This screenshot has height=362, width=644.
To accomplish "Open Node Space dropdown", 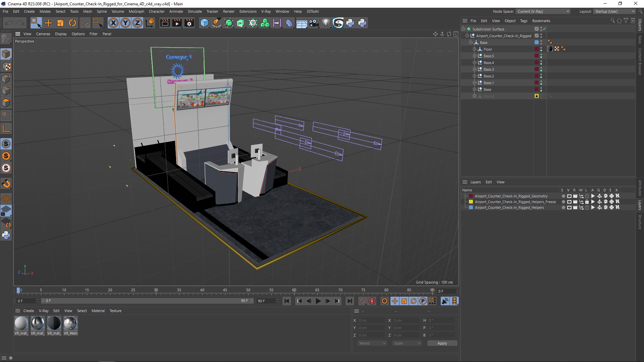I will 543,11.
